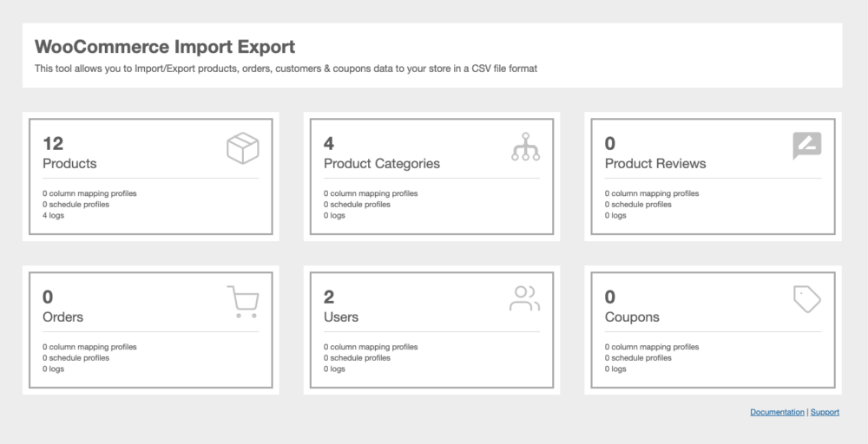Select the Product Reviews card title

(654, 164)
